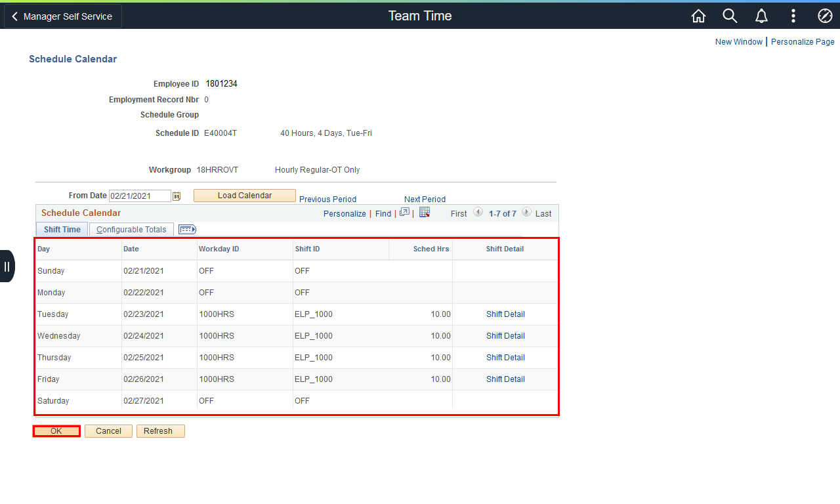Expand the left side navigation handle
Screen dimensions: 840x504
[x=7, y=266]
